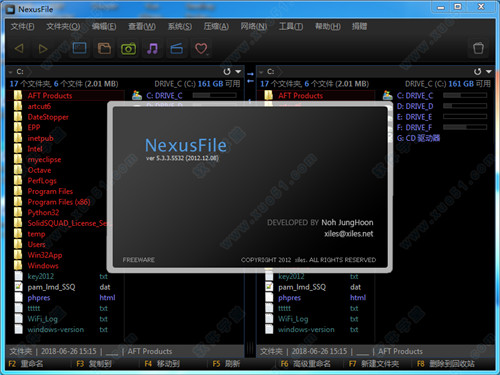The image size is (500, 375).
Task: Open the 文件(F) menu
Action: pos(22,26)
